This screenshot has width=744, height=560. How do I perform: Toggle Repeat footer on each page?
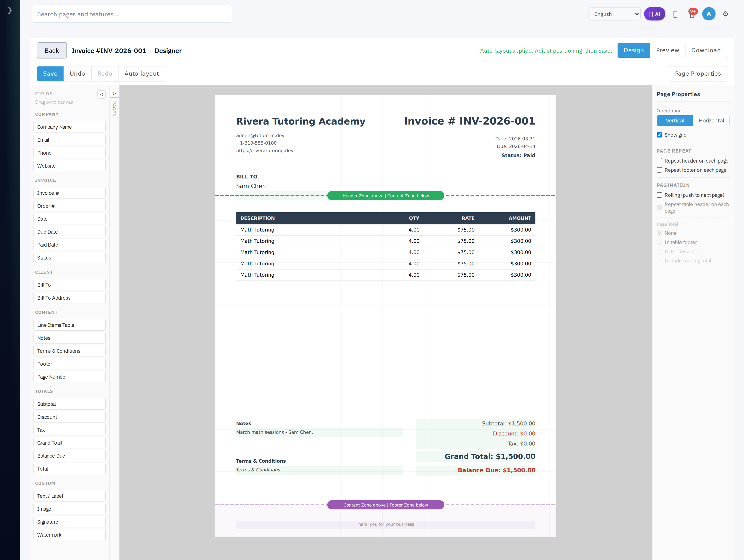[659, 170]
